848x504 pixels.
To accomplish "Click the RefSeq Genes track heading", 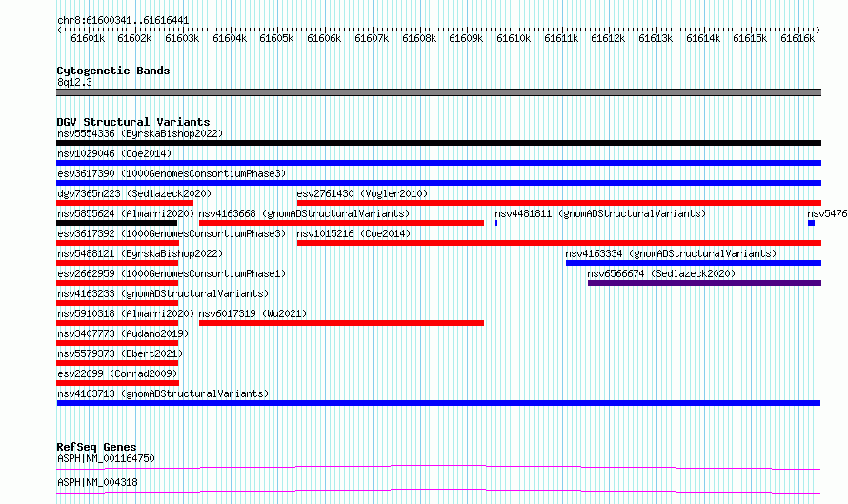I will [96, 447].
